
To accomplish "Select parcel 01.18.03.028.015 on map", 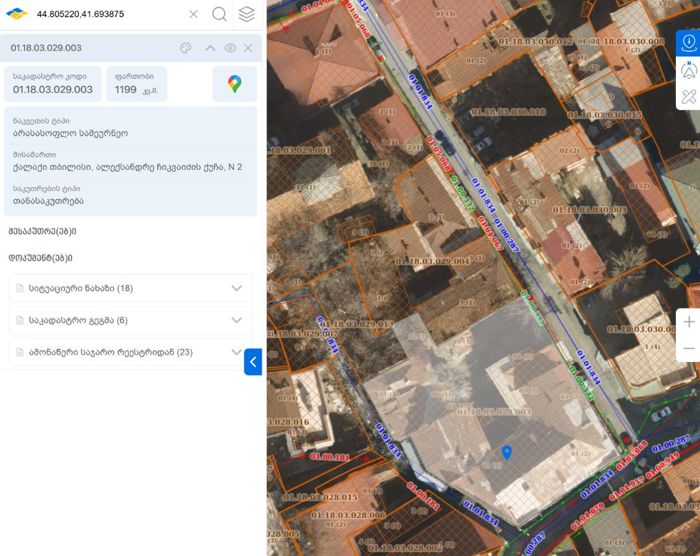I will (x=320, y=497).
